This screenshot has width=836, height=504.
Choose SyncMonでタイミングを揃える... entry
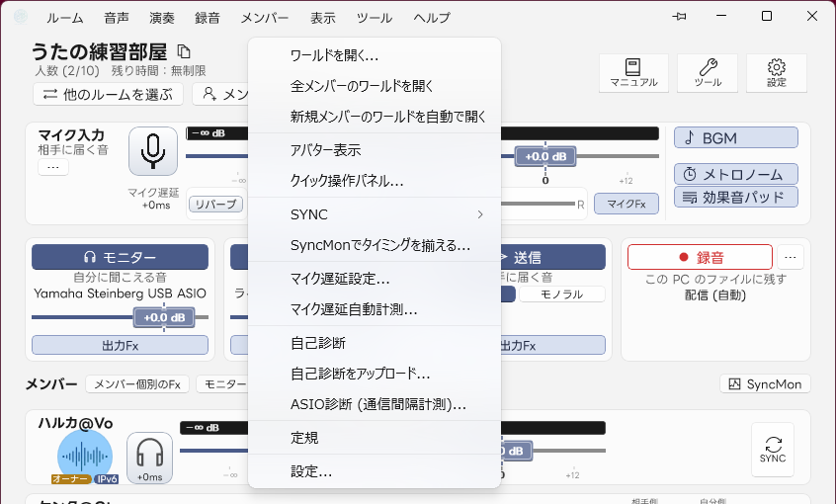(375, 245)
